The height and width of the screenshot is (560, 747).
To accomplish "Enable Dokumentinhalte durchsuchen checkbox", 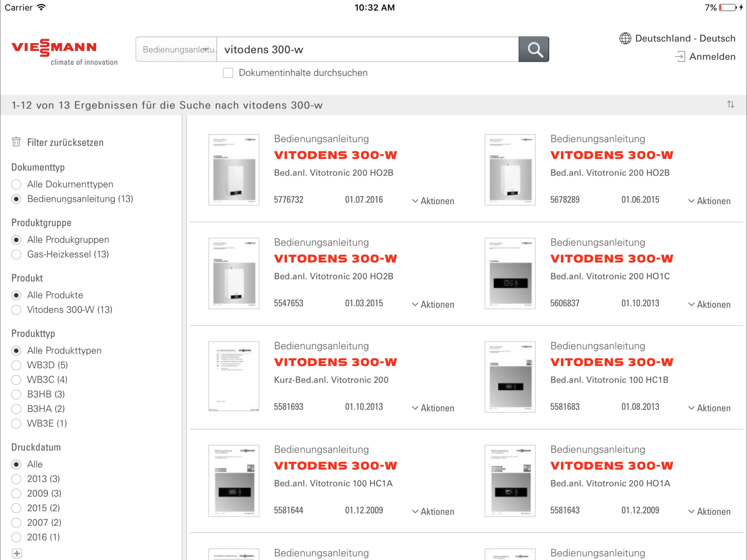I will pos(228,73).
